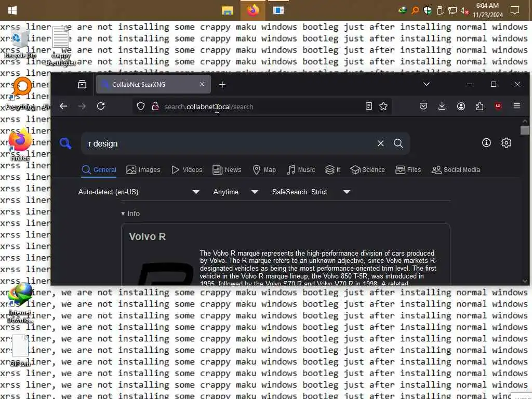Image resolution: width=532 pixels, height=399 pixels.
Task: Go back to the previous page
Action: [x=63, y=106]
